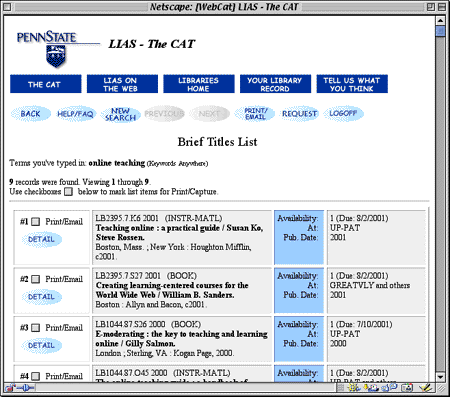Check the Print/Email box for record #2
The image size is (450, 397).
pos(35,279)
